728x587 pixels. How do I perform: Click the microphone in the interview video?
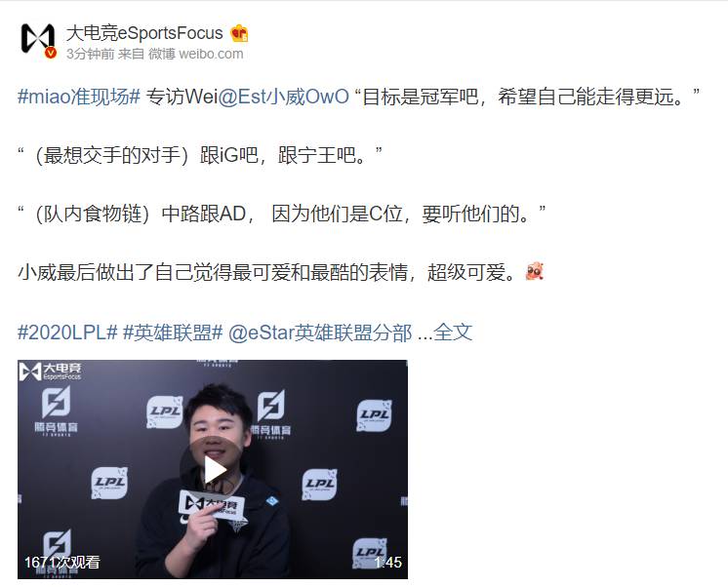(x=213, y=505)
